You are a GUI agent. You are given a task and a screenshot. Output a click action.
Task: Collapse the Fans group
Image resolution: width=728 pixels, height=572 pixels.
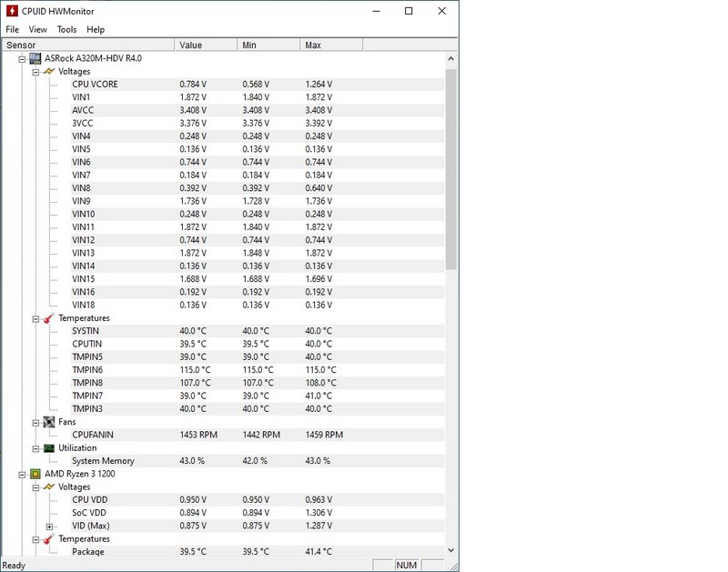tap(35, 423)
